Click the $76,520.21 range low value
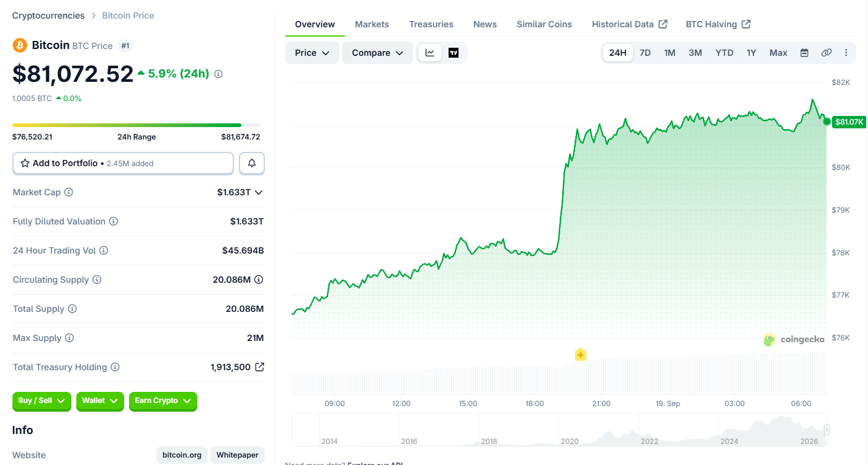The image size is (868, 465). pyautogui.click(x=32, y=137)
